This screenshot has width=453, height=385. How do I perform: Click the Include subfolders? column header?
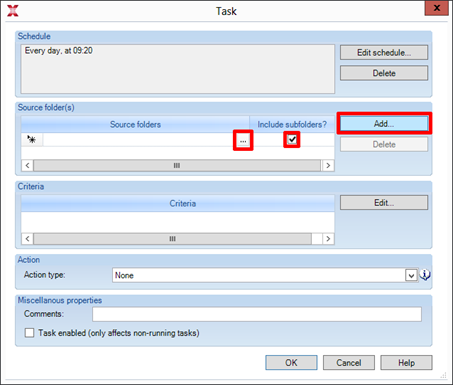[292, 124]
